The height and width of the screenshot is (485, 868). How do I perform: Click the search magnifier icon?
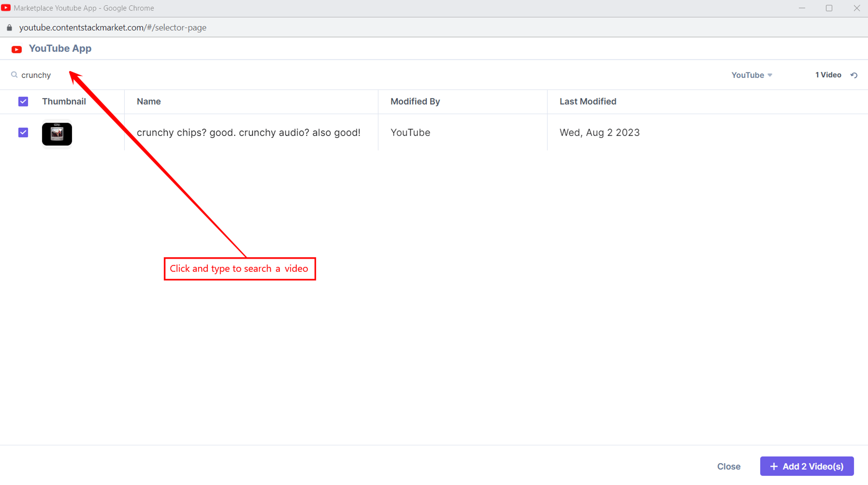pyautogui.click(x=14, y=75)
